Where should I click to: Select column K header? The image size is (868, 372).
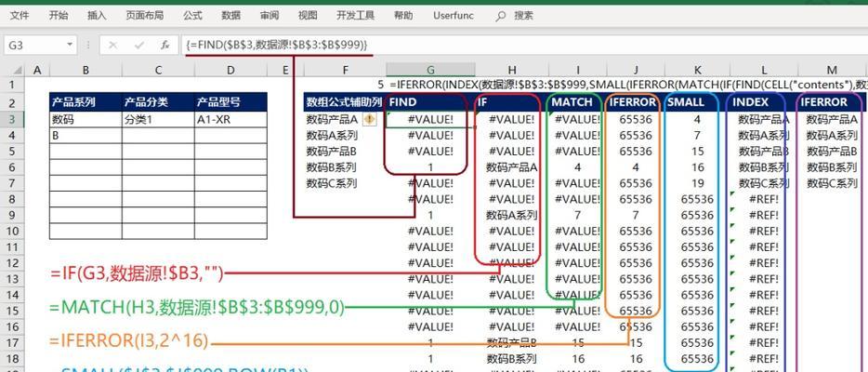(x=698, y=71)
